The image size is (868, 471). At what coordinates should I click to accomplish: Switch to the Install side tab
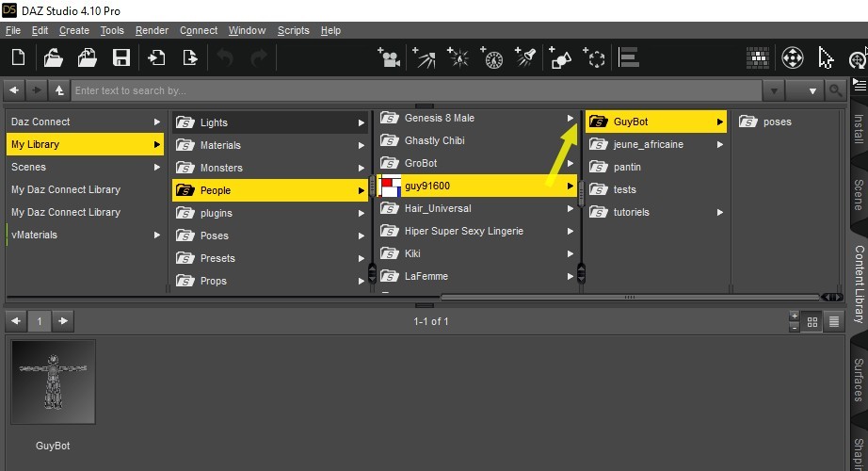(x=859, y=128)
